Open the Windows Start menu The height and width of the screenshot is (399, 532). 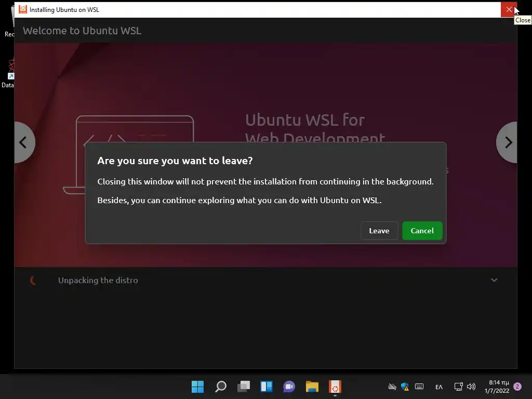(x=197, y=387)
